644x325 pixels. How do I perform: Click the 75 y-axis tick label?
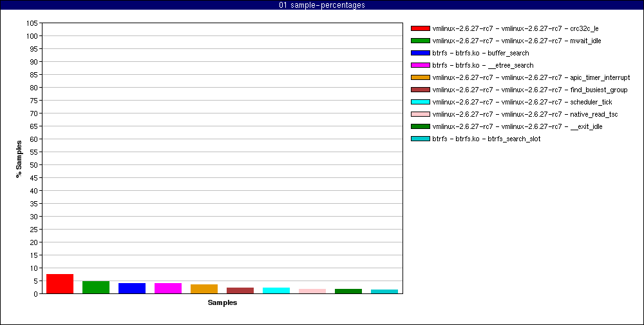click(x=35, y=101)
